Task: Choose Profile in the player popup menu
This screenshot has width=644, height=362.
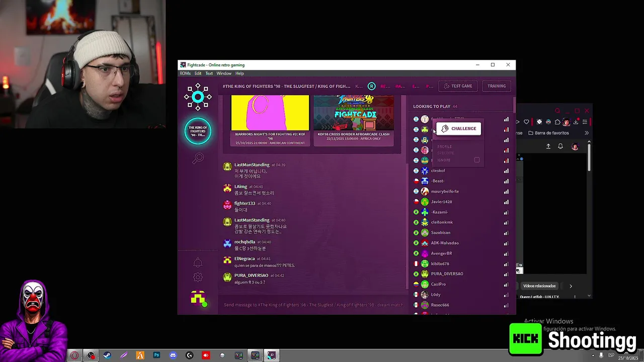Action: pyautogui.click(x=444, y=147)
